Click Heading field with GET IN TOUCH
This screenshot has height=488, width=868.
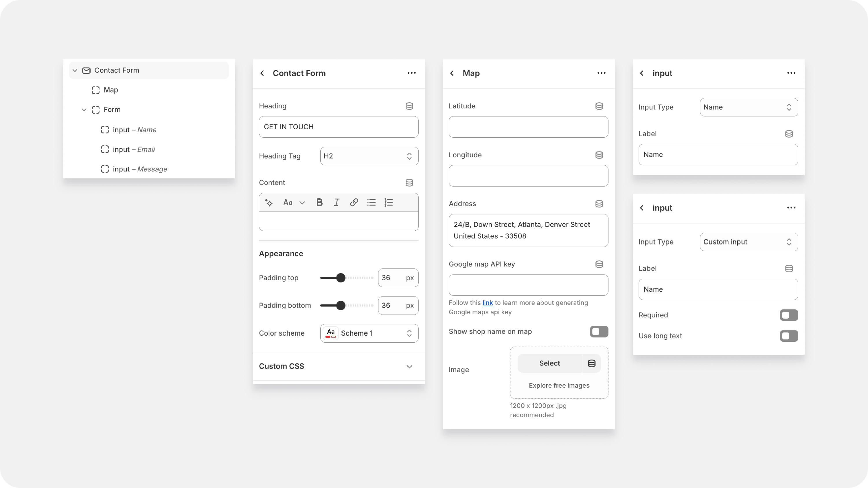click(339, 127)
